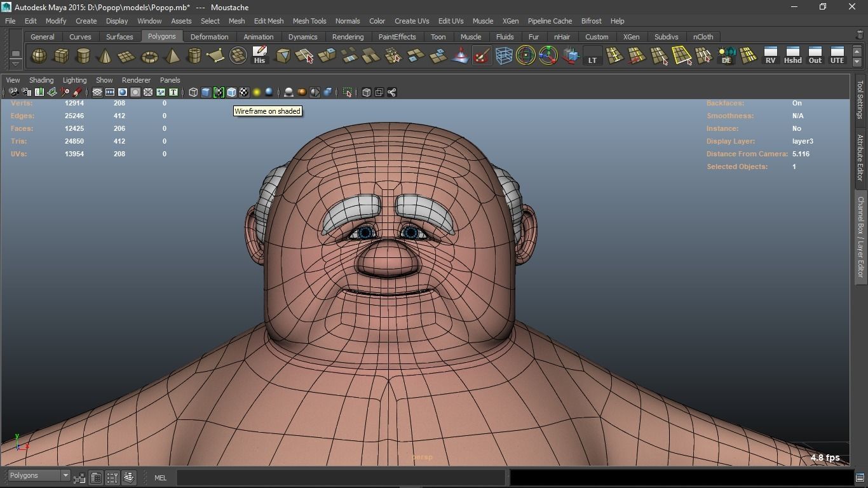The height and width of the screenshot is (488, 868).
Task: Toggle smooth shade all in panel toolbar
Action: 206,93
